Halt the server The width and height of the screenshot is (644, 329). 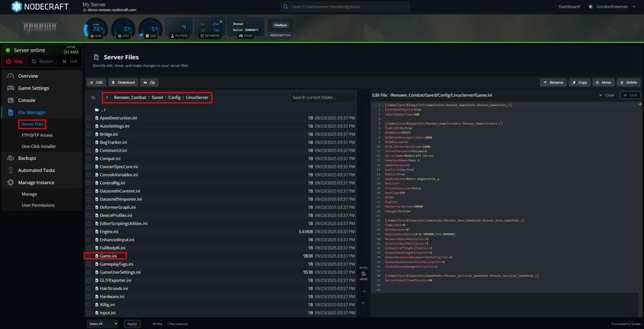pos(70,62)
